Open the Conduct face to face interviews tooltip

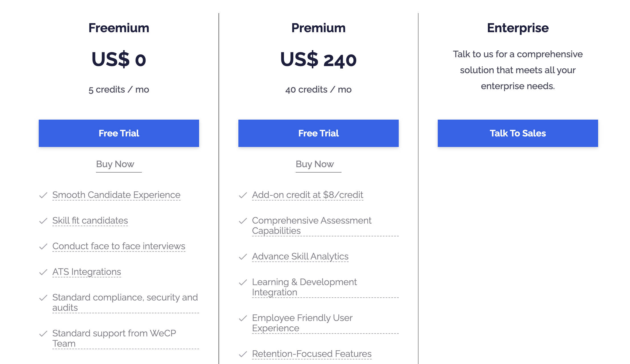coord(118,246)
